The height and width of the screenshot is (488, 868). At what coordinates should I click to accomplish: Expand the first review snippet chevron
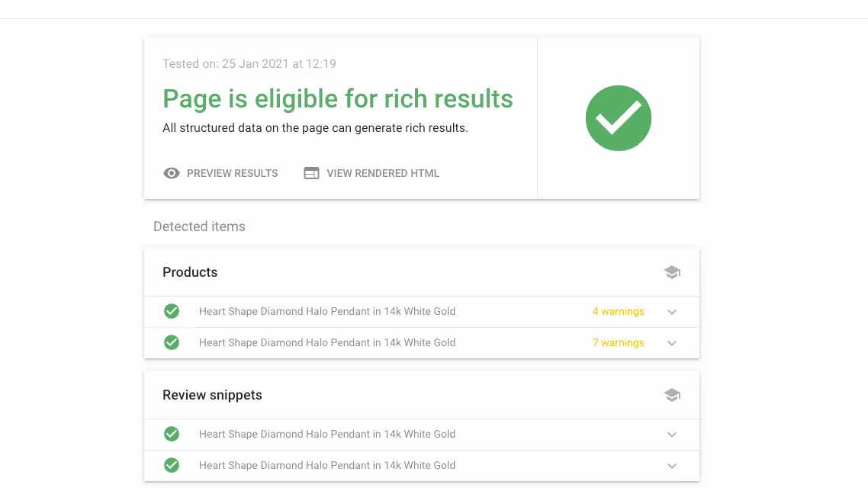(x=672, y=435)
